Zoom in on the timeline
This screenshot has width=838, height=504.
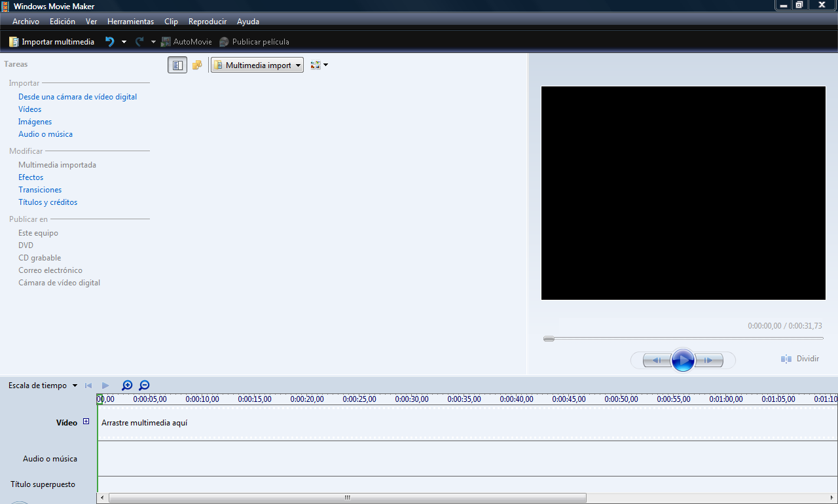tap(127, 386)
